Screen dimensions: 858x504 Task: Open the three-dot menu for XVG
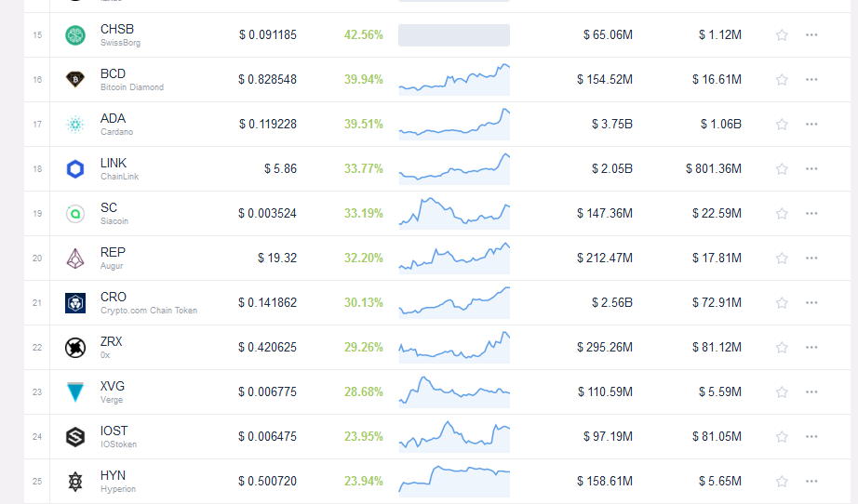[811, 392]
